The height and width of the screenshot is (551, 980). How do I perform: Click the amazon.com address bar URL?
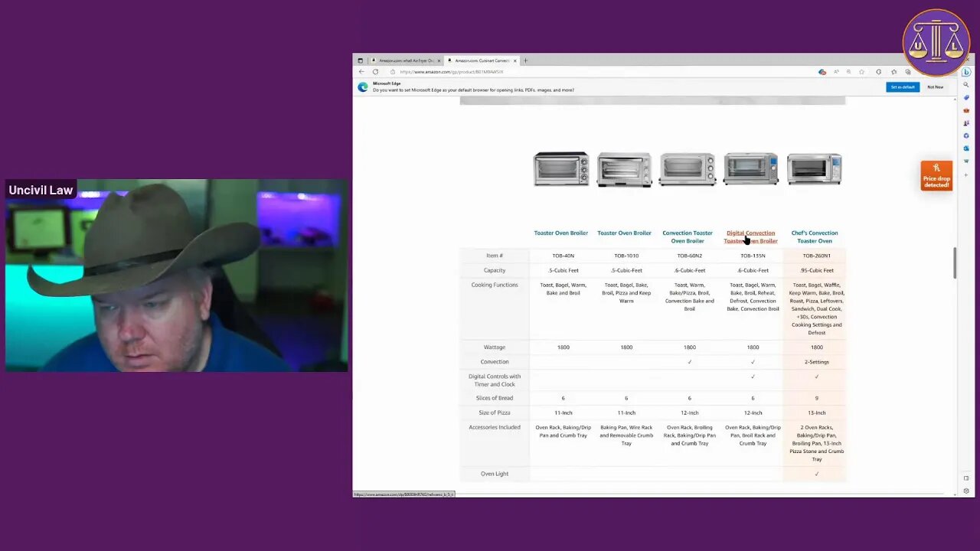452,72
